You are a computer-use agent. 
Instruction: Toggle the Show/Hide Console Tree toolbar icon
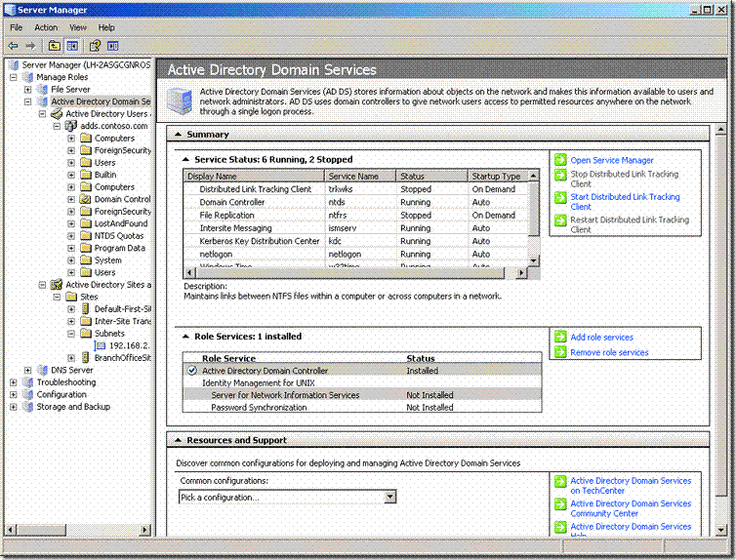tap(72, 46)
